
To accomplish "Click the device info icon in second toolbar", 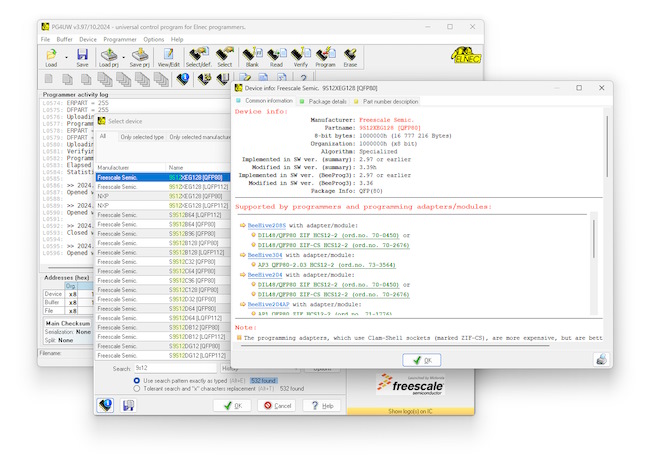I will 183,78.
